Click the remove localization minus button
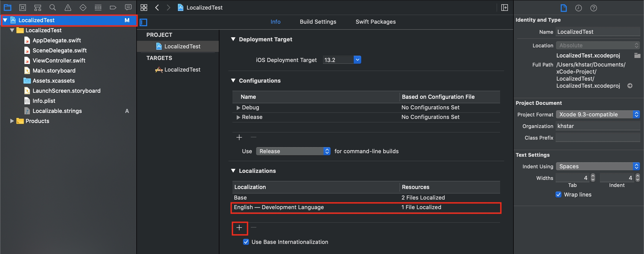Image resolution: width=644 pixels, height=254 pixels. (x=254, y=227)
